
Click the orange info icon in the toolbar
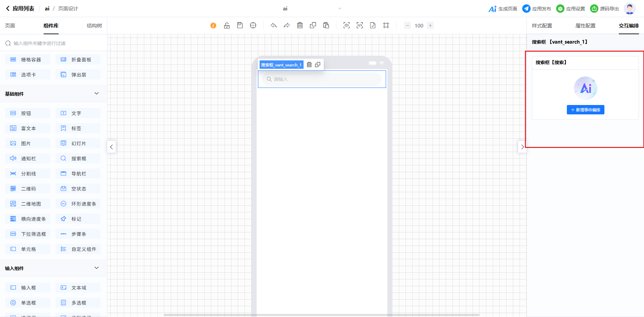(213, 25)
